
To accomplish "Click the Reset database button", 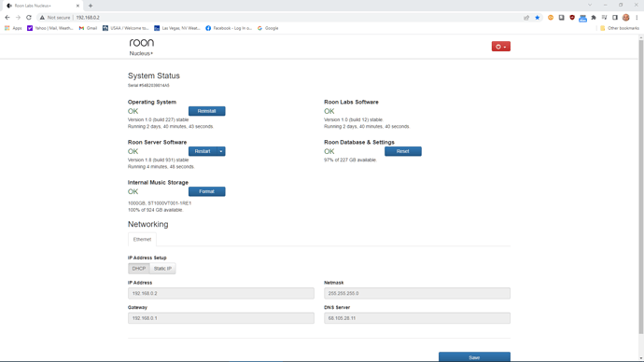I will tap(403, 151).
